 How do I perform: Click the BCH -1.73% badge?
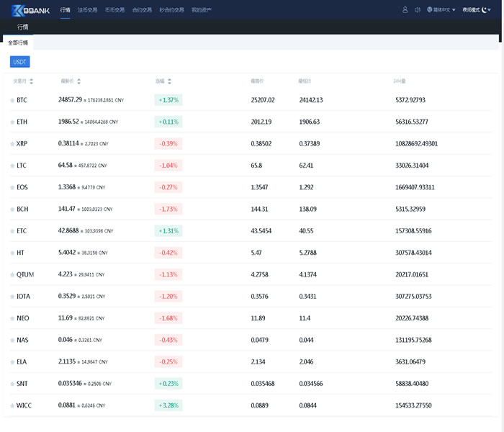click(x=168, y=210)
